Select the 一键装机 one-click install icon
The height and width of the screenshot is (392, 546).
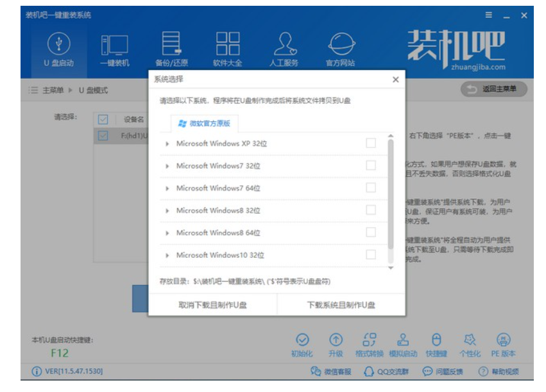[115, 49]
